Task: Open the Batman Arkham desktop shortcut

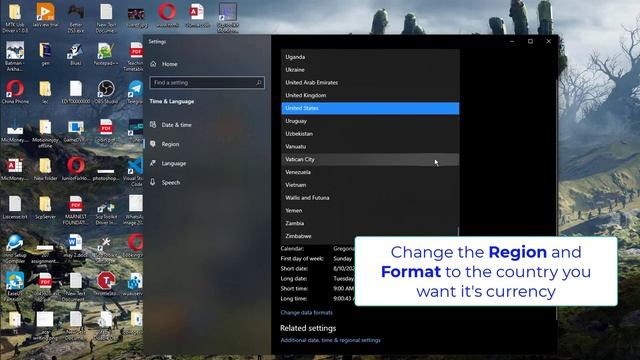Action: [x=15, y=56]
